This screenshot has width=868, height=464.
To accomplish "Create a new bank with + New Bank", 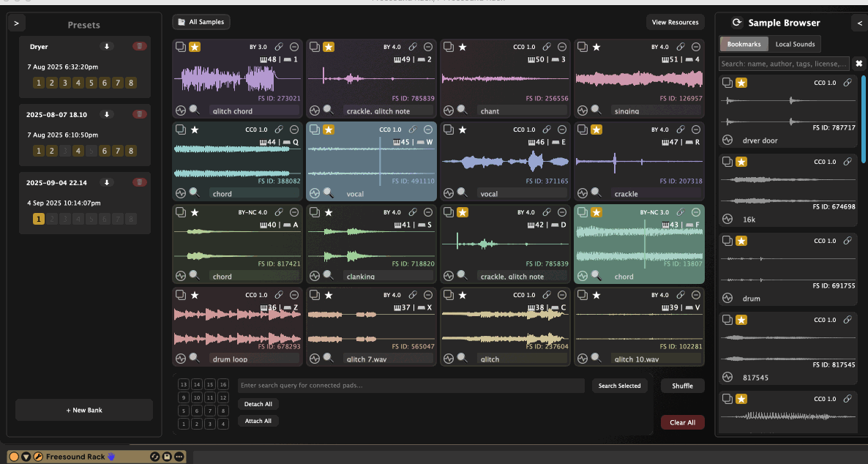I will pyautogui.click(x=84, y=410).
